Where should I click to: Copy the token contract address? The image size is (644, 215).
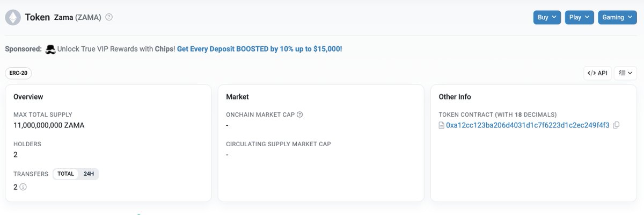616,125
